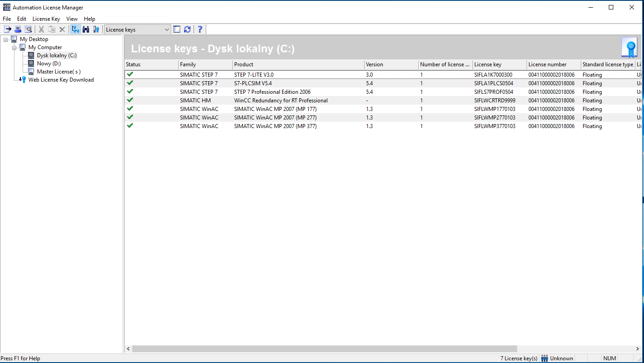Viewport: 644px width, 363px height.
Task: Click the WinCC Redundancy for RT Professional product cell
Action: pos(281,101)
